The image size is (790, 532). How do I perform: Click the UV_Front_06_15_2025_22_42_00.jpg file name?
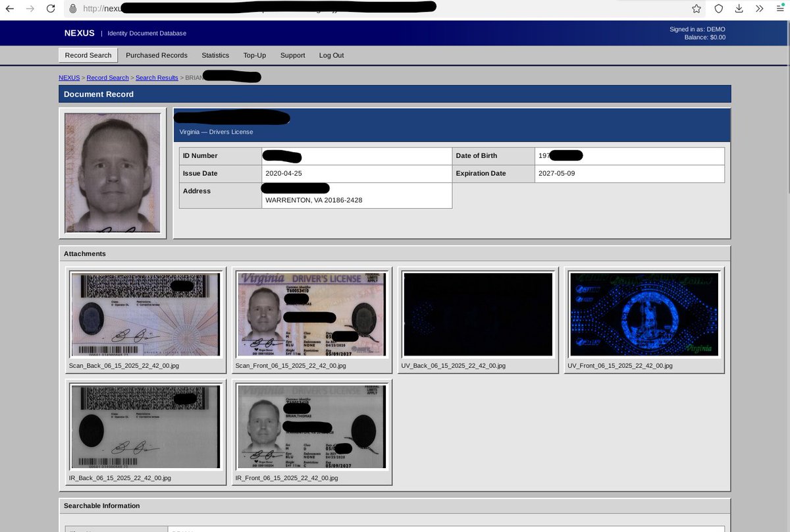(x=620, y=365)
